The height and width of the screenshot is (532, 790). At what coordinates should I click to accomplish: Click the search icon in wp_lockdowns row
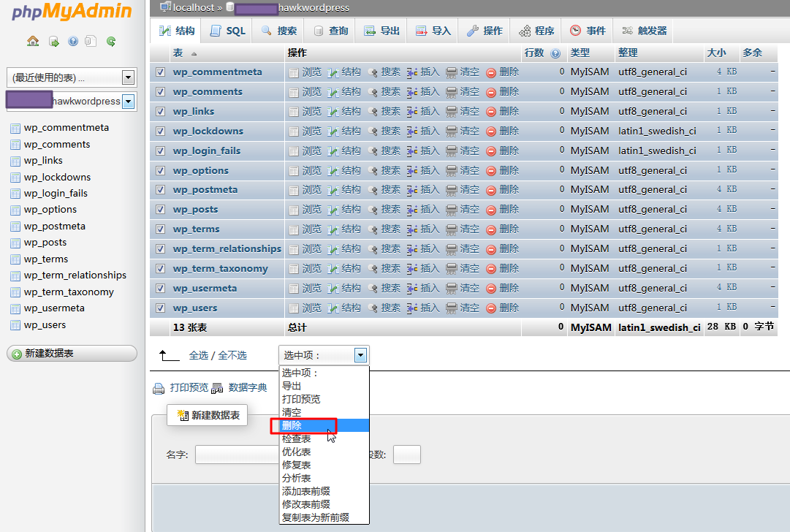coord(373,132)
